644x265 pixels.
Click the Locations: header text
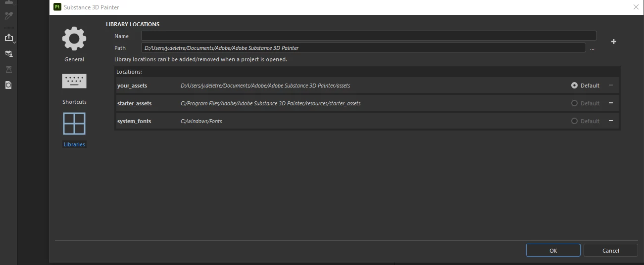(x=129, y=72)
